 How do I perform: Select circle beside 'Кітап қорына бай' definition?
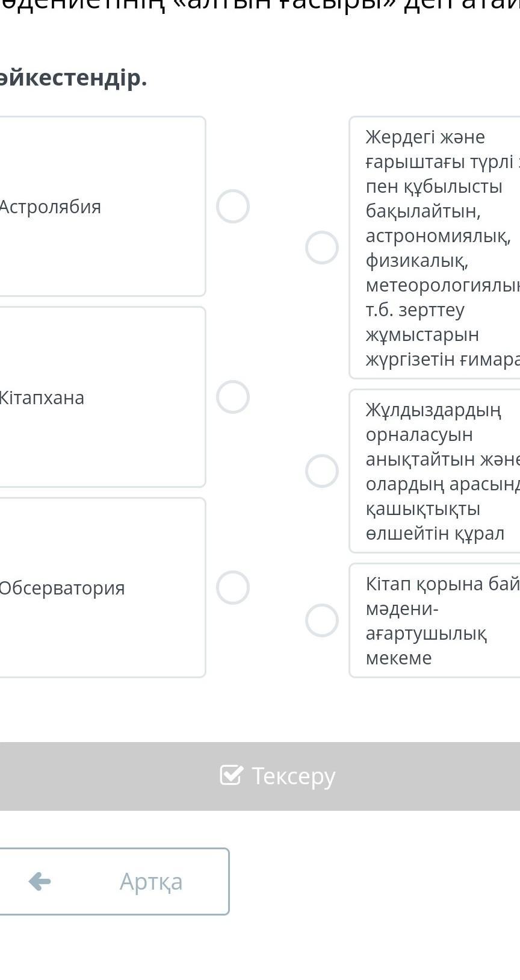tap(322, 620)
